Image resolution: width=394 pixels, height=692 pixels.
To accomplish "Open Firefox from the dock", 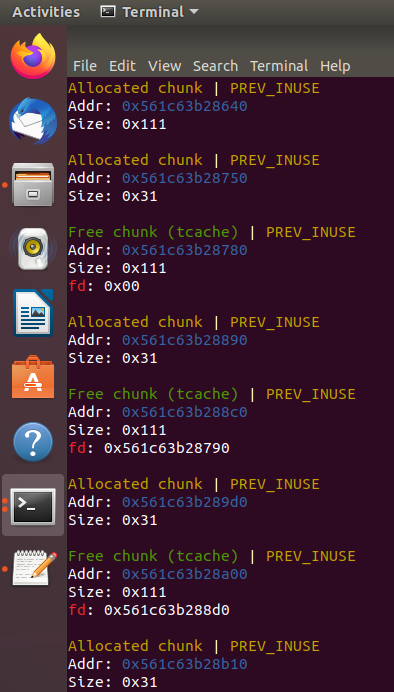I will click(33, 56).
